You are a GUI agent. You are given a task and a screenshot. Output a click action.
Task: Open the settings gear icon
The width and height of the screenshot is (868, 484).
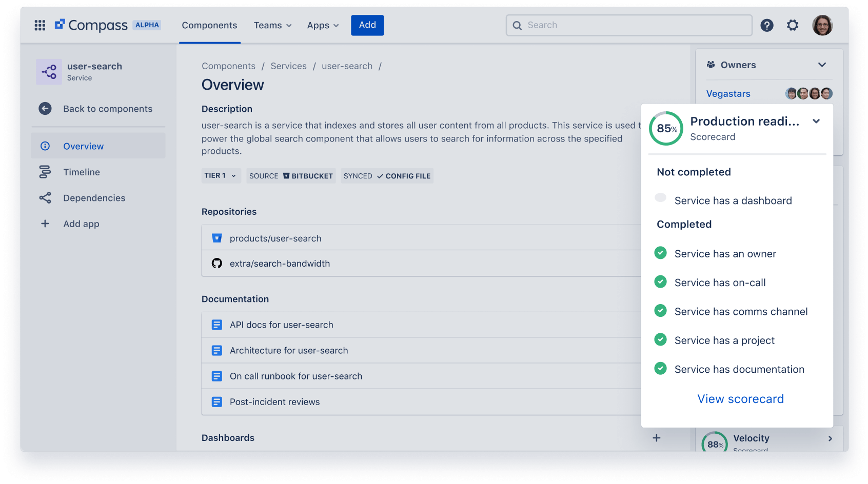click(793, 25)
